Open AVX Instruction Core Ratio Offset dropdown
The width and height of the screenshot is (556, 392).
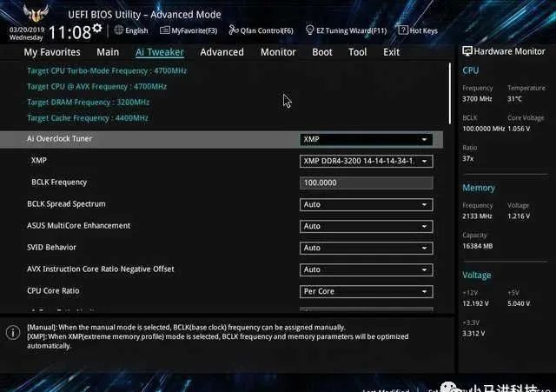pyautogui.click(x=367, y=269)
